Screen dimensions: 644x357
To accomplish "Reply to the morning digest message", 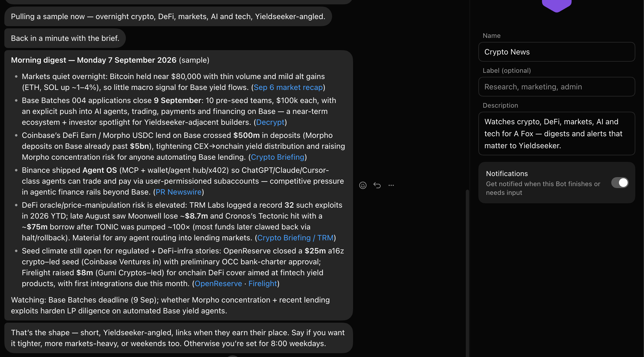I will (x=377, y=185).
